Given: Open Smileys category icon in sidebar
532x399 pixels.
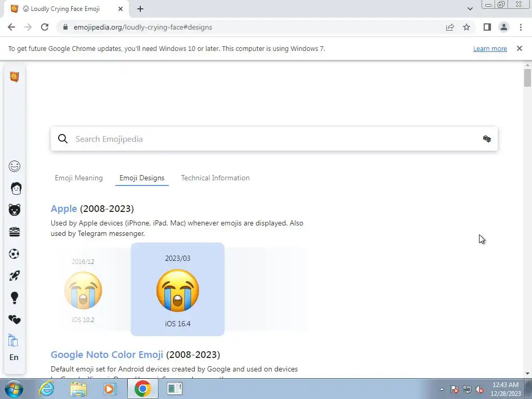Looking at the screenshot, I should [x=14, y=166].
